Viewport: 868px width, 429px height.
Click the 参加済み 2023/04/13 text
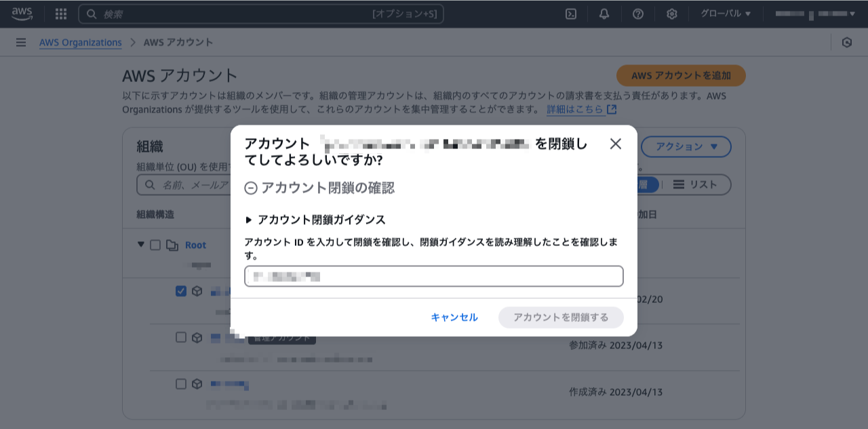616,345
